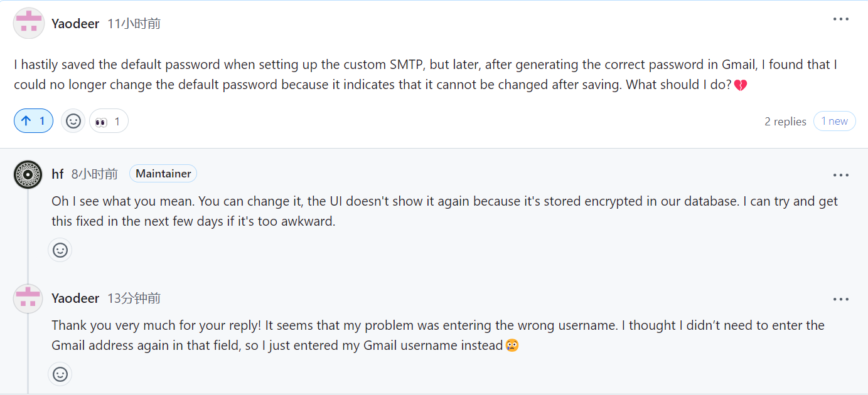Screen dimensions: 868x395
Task: Toggle the upvote button with count 1
Action: point(33,121)
